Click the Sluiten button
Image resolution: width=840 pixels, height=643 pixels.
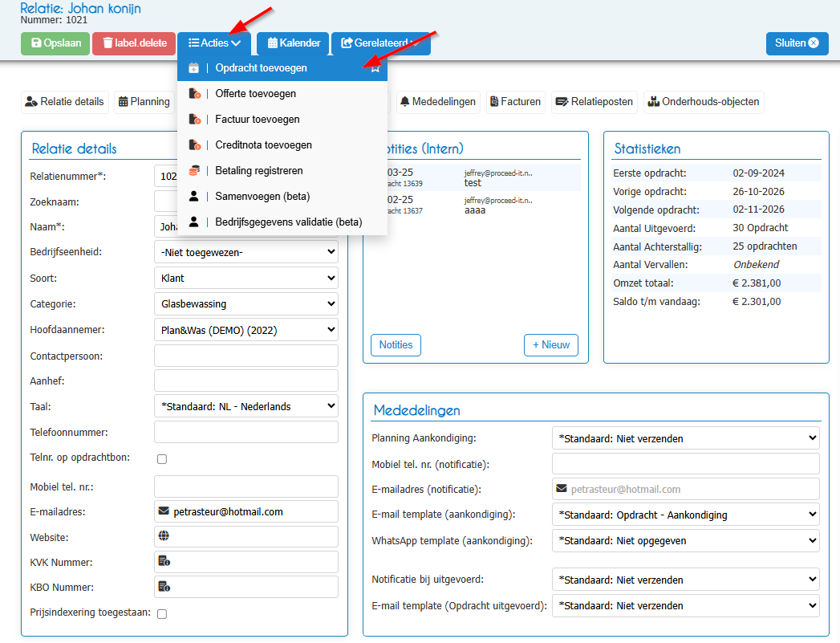click(x=797, y=43)
